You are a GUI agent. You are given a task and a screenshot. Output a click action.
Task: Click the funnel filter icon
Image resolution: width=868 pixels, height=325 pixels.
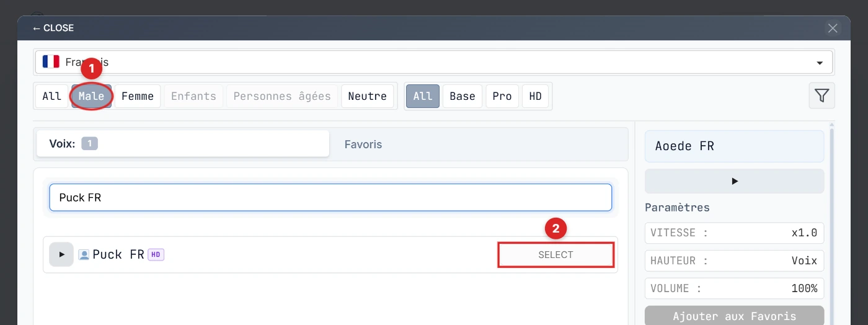[x=821, y=96]
